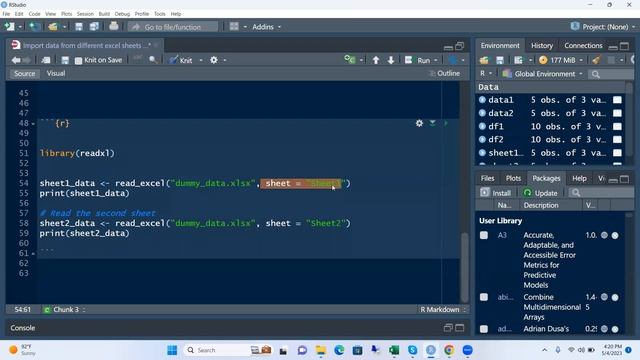Click the workspace panes grid icon
Viewport: 640px width, 360px height.
pyautogui.click(x=234, y=27)
